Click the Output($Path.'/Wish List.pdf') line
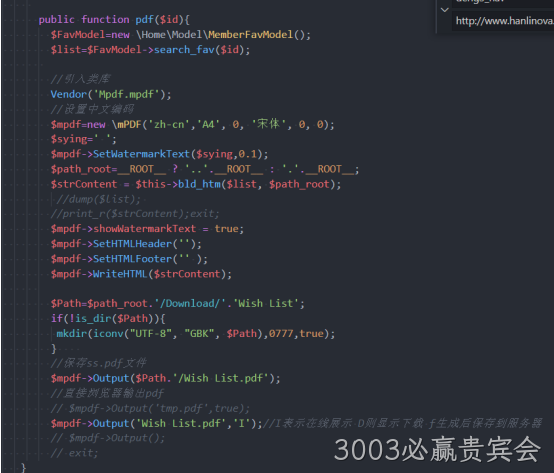 [x=166, y=378]
